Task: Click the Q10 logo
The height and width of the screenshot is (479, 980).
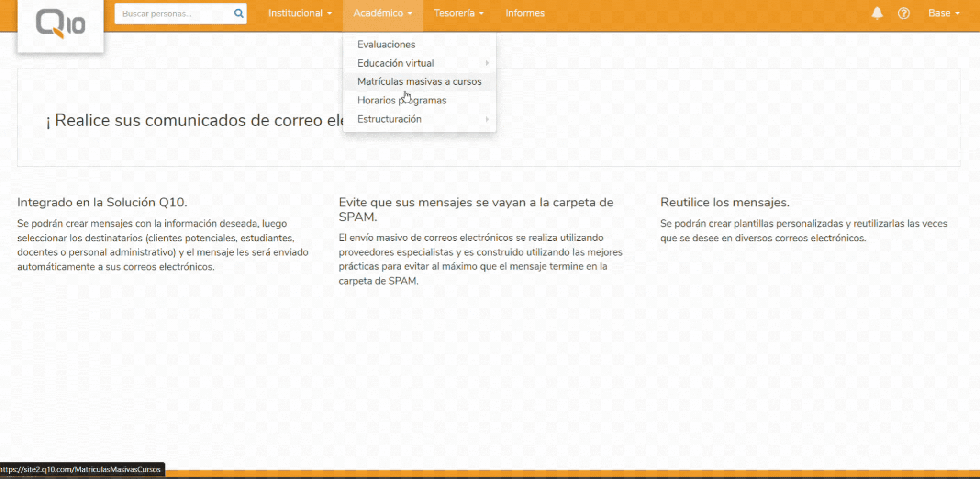Action: click(x=60, y=23)
